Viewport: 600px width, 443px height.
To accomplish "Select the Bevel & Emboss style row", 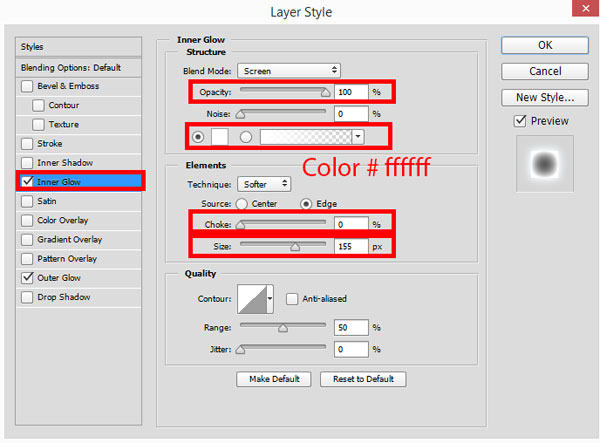I will tap(78, 86).
